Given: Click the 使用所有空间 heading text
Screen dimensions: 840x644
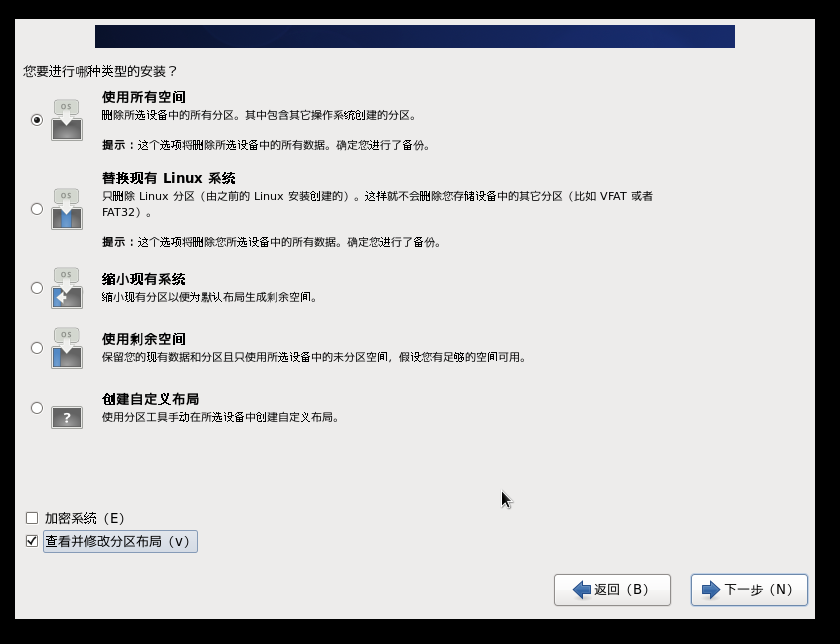Looking at the screenshot, I should pos(144,97).
